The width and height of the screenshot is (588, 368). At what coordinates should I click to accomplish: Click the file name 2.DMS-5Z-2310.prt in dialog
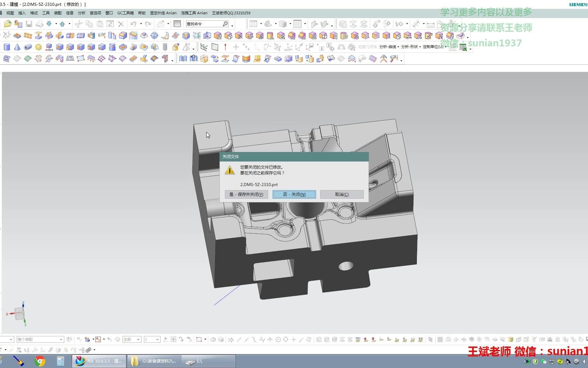click(x=259, y=184)
